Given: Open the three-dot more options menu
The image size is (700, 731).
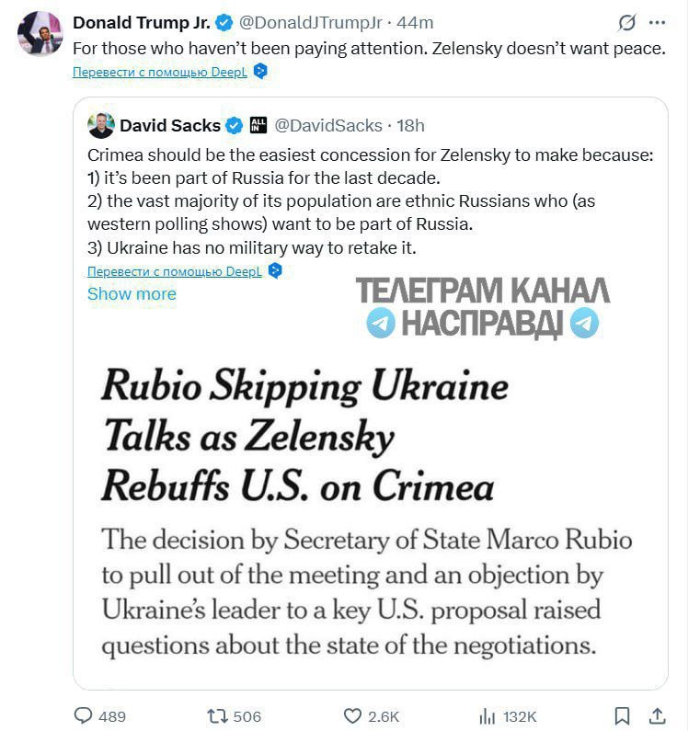Looking at the screenshot, I should (657, 22).
